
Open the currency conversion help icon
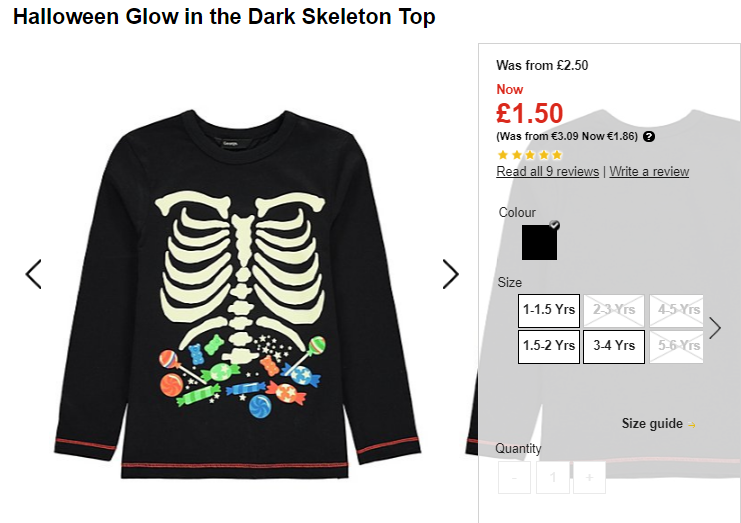tap(649, 137)
